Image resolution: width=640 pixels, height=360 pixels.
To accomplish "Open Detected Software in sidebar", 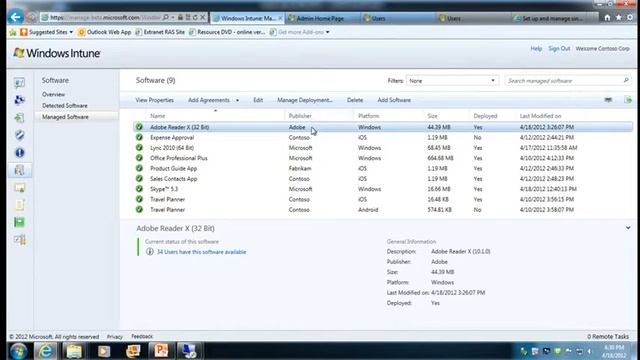I will tap(65, 106).
